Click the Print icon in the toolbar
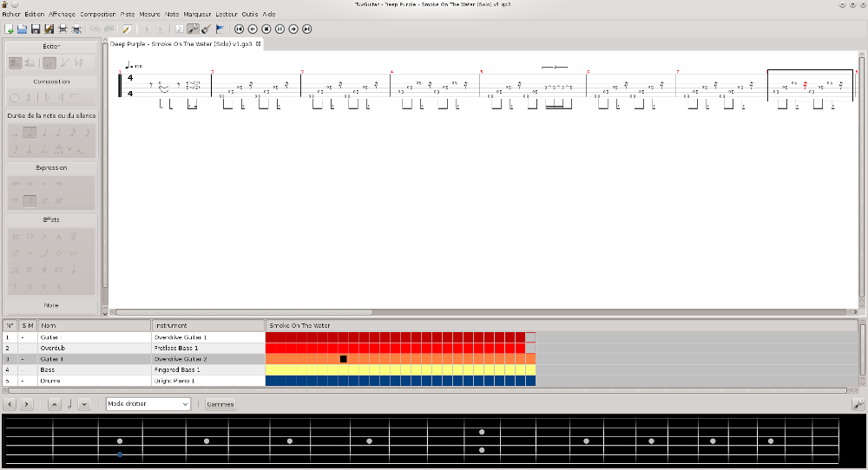The image size is (868, 470). point(62,29)
